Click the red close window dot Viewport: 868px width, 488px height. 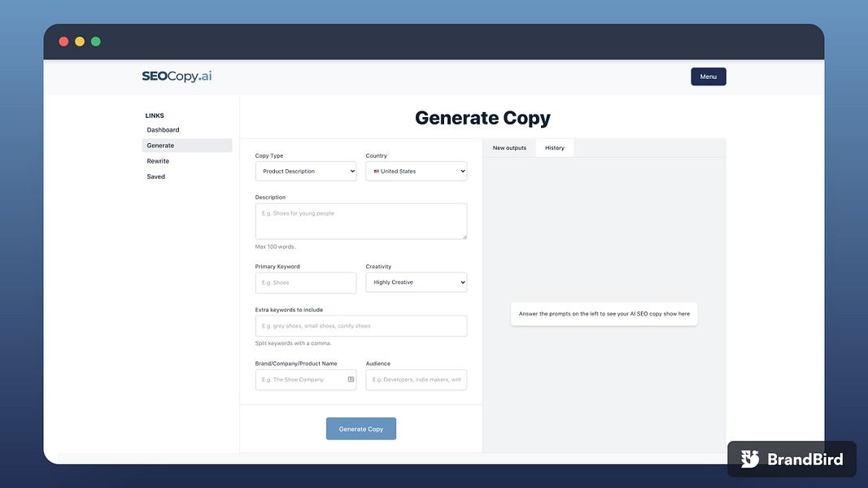click(x=63, y=41)
